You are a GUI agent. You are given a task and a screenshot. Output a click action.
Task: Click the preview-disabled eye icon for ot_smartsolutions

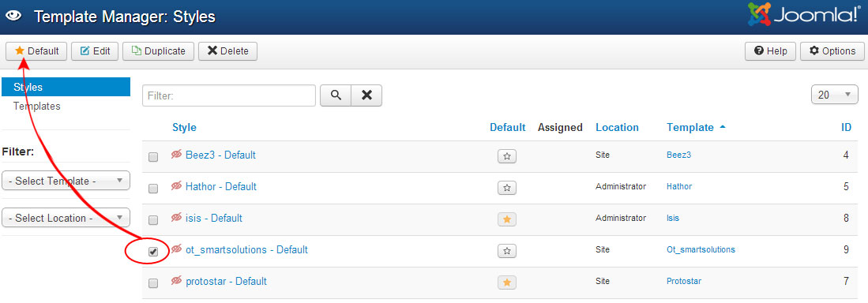point(177,249)
